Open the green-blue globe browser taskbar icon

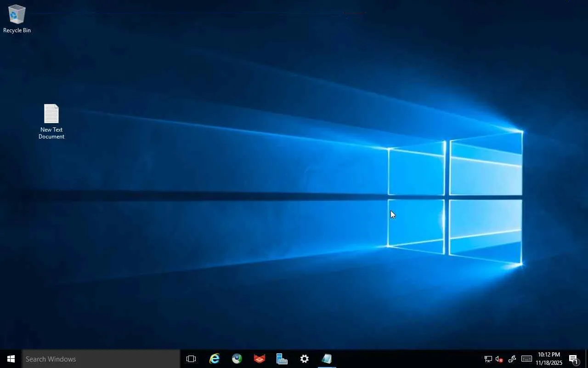[x=237, y=359]
